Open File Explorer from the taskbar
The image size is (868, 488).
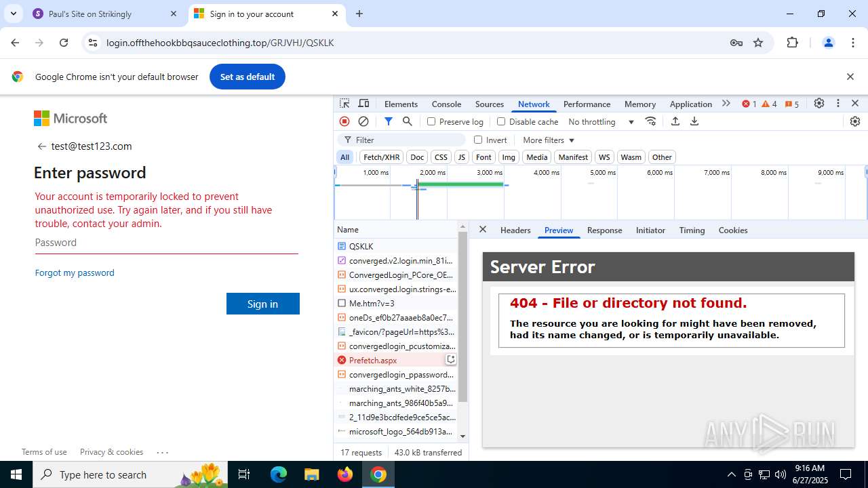[311, 474]
